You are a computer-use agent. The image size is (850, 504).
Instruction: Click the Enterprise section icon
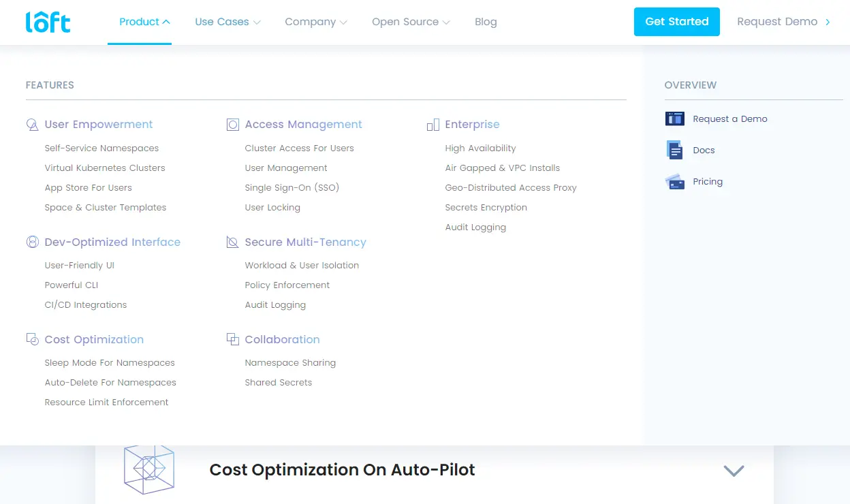433,125
